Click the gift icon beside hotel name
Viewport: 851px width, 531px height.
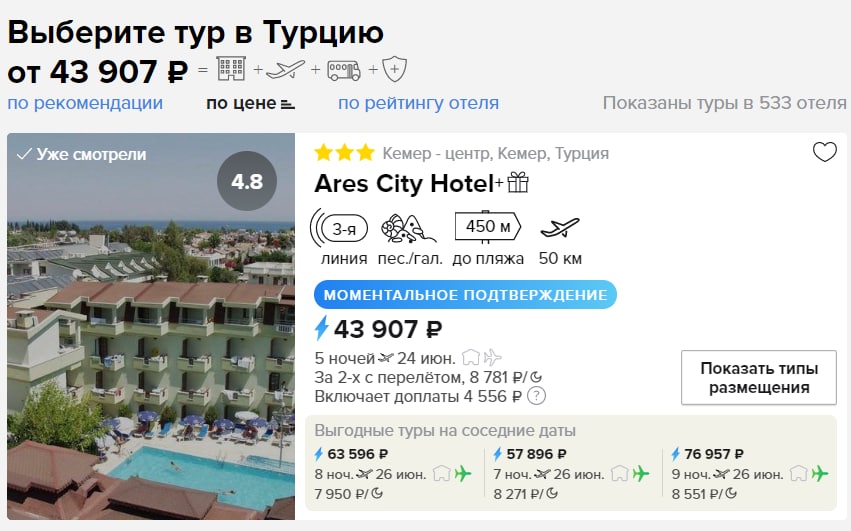pyautogui.click(x=518, y=183)
